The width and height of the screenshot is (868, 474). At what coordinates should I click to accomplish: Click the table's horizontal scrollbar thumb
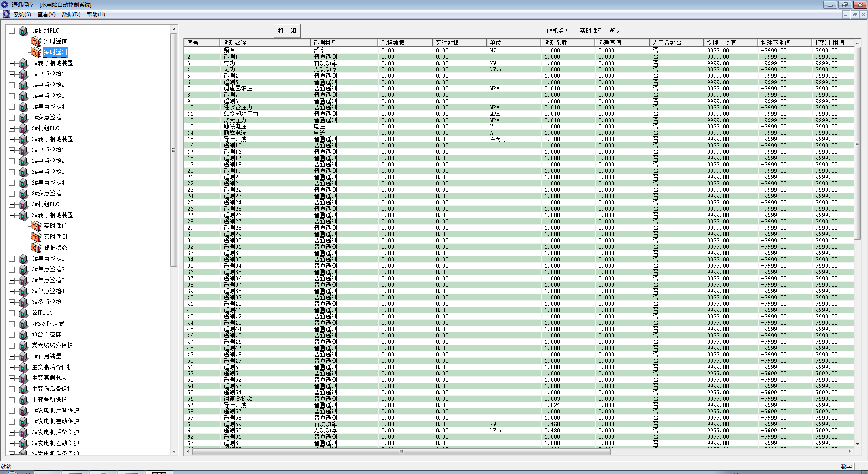(401, 451)
